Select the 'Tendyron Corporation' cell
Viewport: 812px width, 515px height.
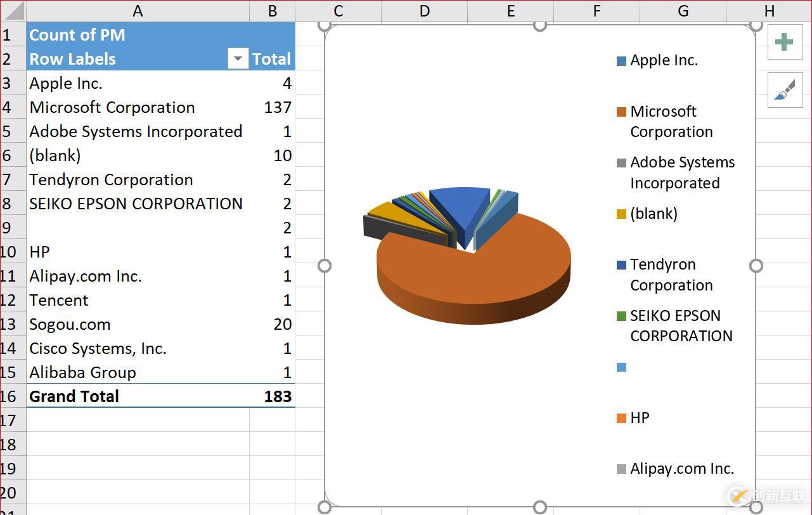click(x=138, y=179)
